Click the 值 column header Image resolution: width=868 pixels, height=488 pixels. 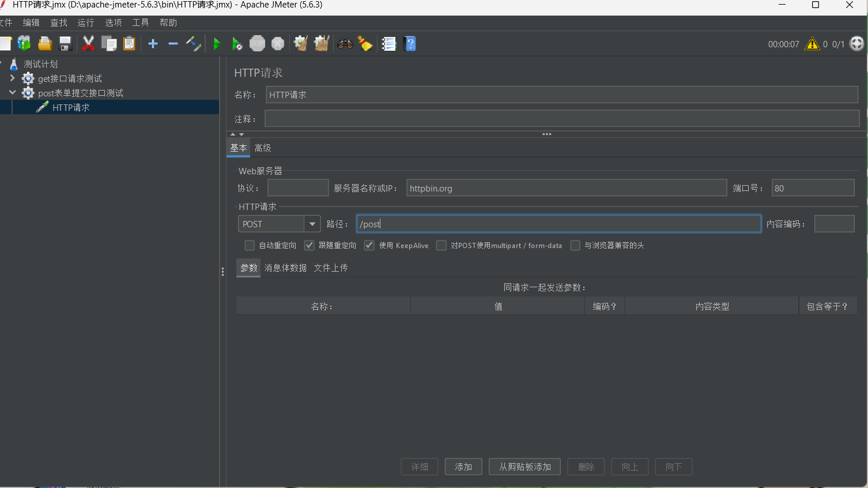coord(498,306)
